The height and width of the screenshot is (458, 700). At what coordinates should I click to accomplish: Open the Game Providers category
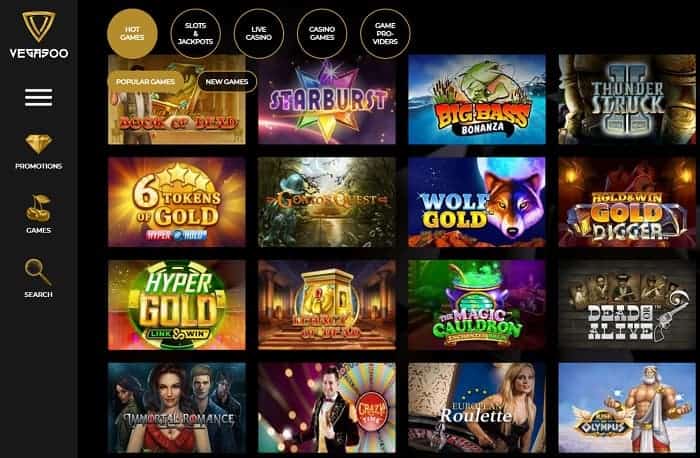(x=385, y=34)
